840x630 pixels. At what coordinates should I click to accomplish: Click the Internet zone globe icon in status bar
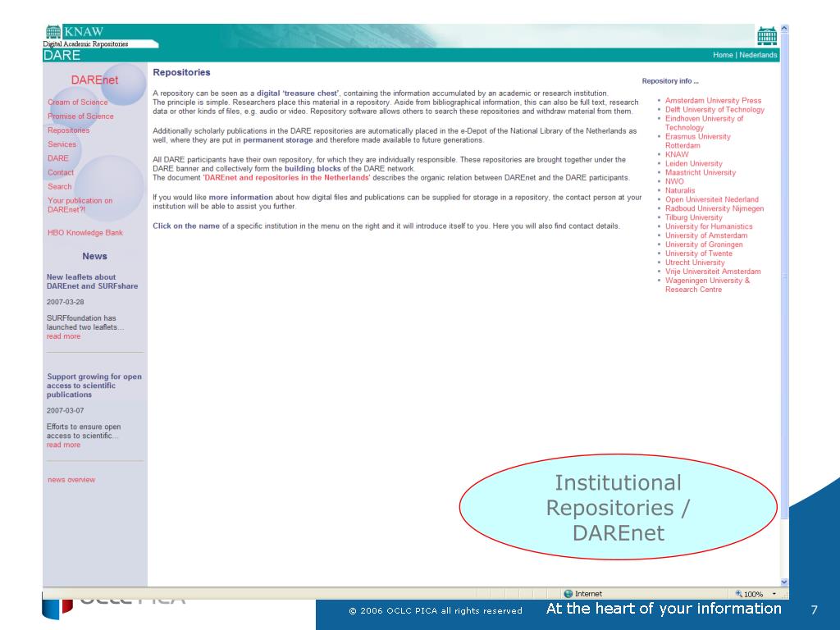click(568, 594)
